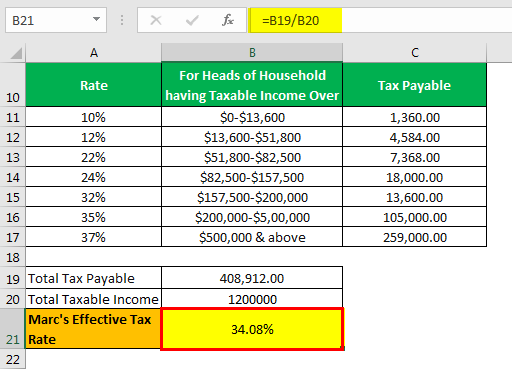The width and height of the screenshot is (512, 369).
Task: Select row 19 header
Action: (13, 278)
